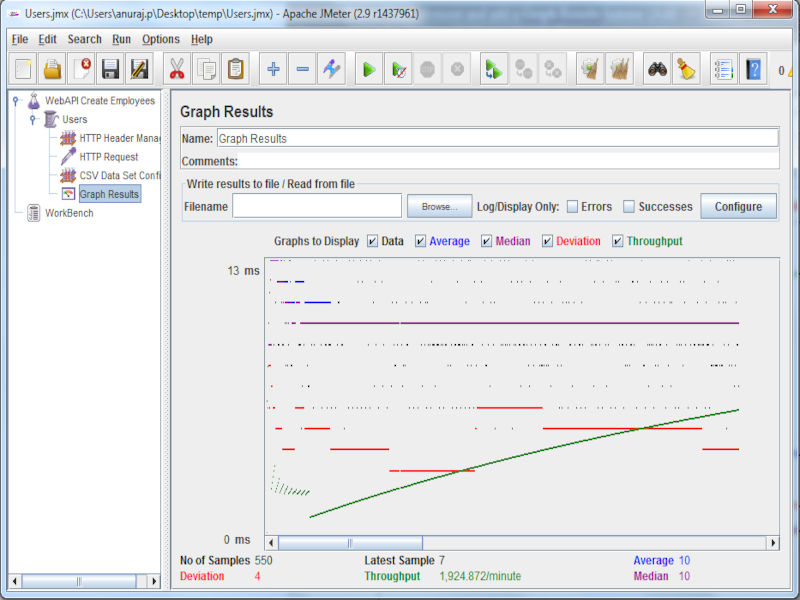Click the tree panel scrollbar right arrow
Image resolution: width=800 pixels, height=600 pixels.
point(154,581)
